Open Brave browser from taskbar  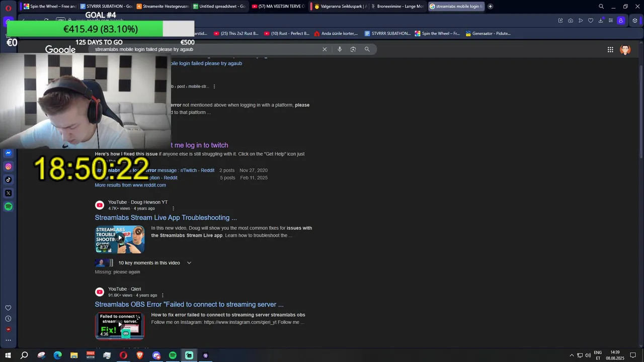[x=140, y=355]
